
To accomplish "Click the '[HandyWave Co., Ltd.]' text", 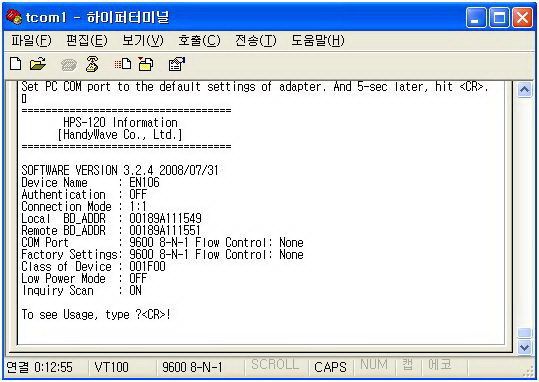I will (x=120, y=134).
